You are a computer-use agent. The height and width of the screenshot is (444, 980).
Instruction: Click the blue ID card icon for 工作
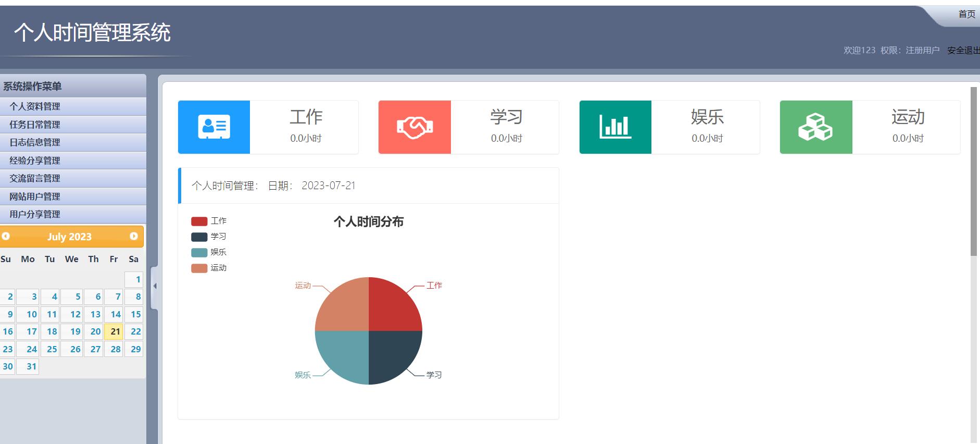pyautogui.click(x=214, y=127)
